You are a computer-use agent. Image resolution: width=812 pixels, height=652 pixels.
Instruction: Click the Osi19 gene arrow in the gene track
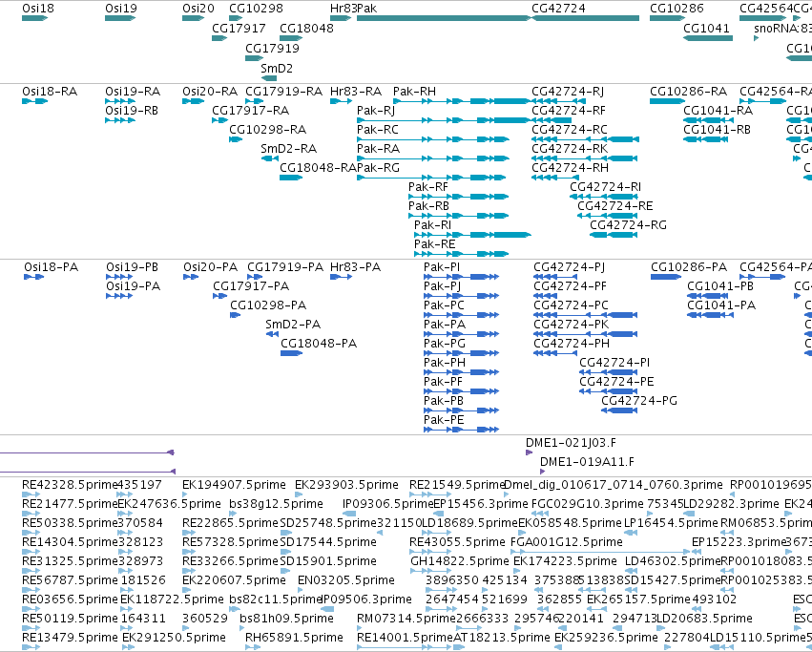point(120,18)
